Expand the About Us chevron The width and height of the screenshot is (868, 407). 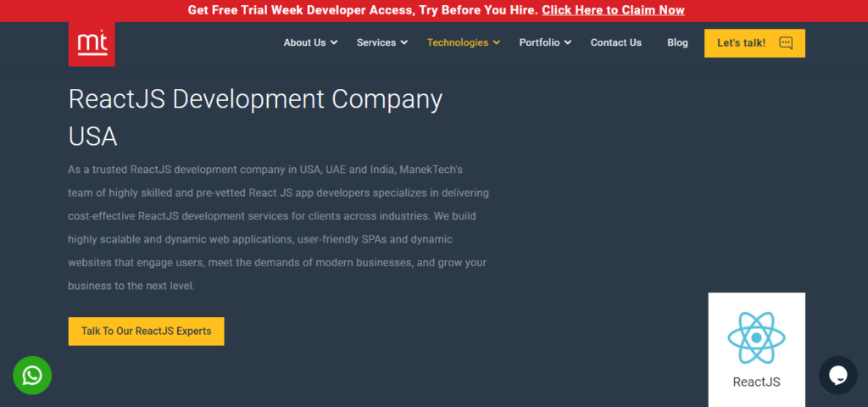[x=334, y=42]
